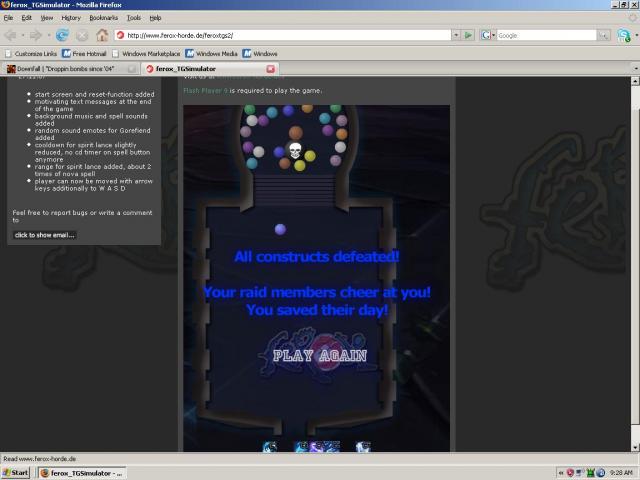
Task: Open the Forward history dropdown arrow
Action: tap(48, 36)
